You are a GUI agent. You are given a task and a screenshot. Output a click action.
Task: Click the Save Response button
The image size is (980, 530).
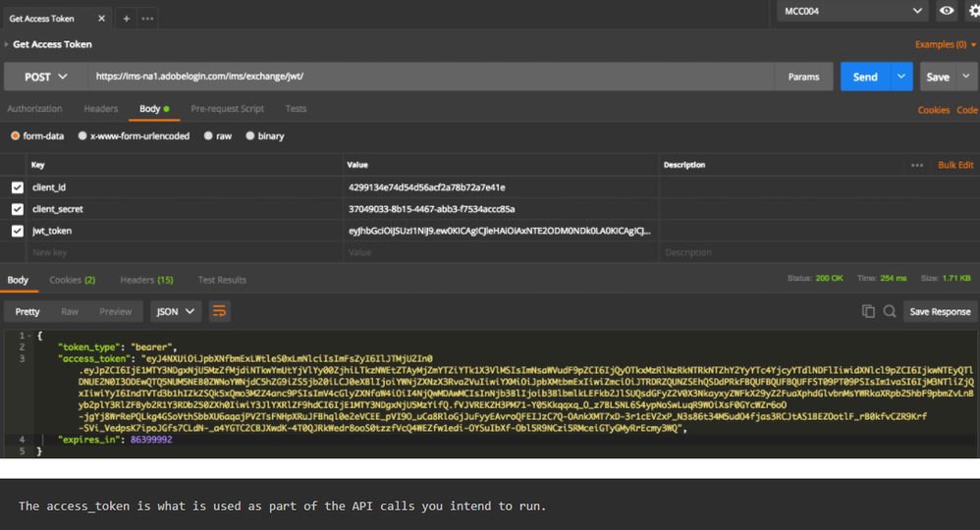[x=940, y=311]
